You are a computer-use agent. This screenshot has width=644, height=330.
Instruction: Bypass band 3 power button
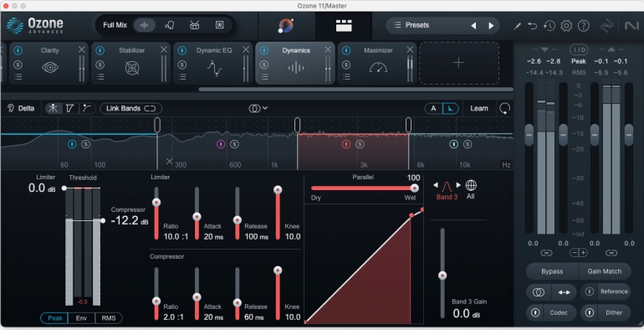click(345, 144)
